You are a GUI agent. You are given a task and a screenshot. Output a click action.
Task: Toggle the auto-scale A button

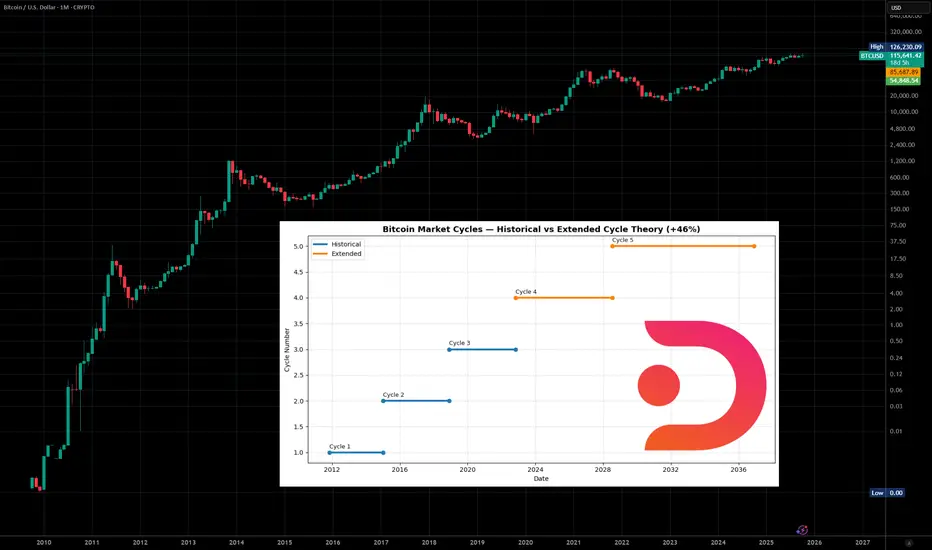(x=908, y=543)
